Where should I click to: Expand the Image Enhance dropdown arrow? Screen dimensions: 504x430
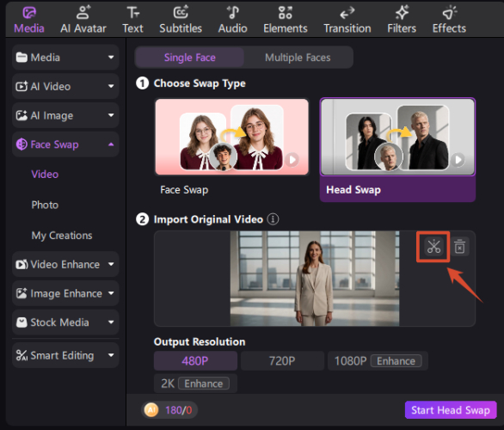[x=111, y=293]
